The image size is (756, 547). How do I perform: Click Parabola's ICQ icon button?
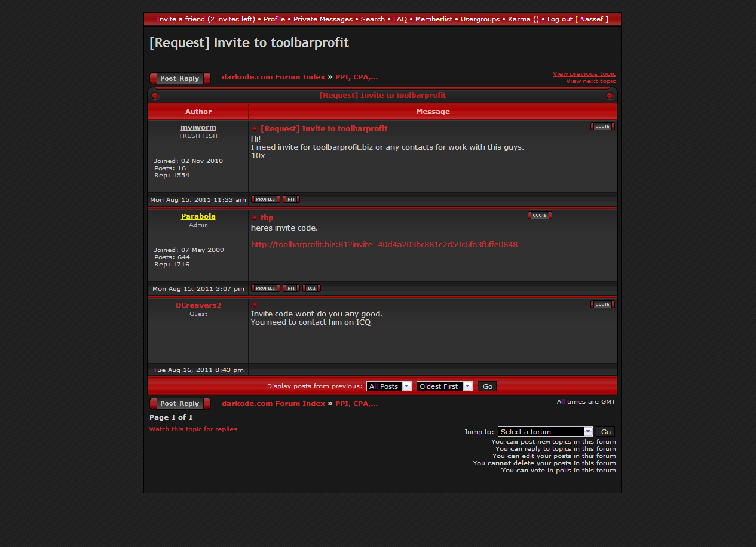(x=311, y=288)
